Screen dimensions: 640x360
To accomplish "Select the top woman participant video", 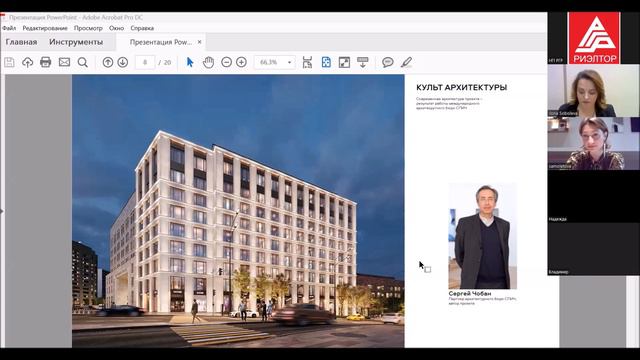I will pyautogui.click(x=593, y=91).
